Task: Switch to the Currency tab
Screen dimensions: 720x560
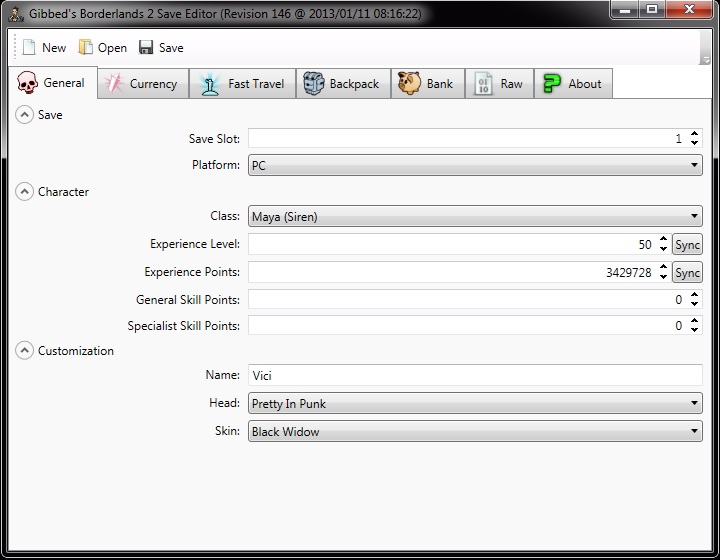Action: pyautogui.click(x=143, y=84)
